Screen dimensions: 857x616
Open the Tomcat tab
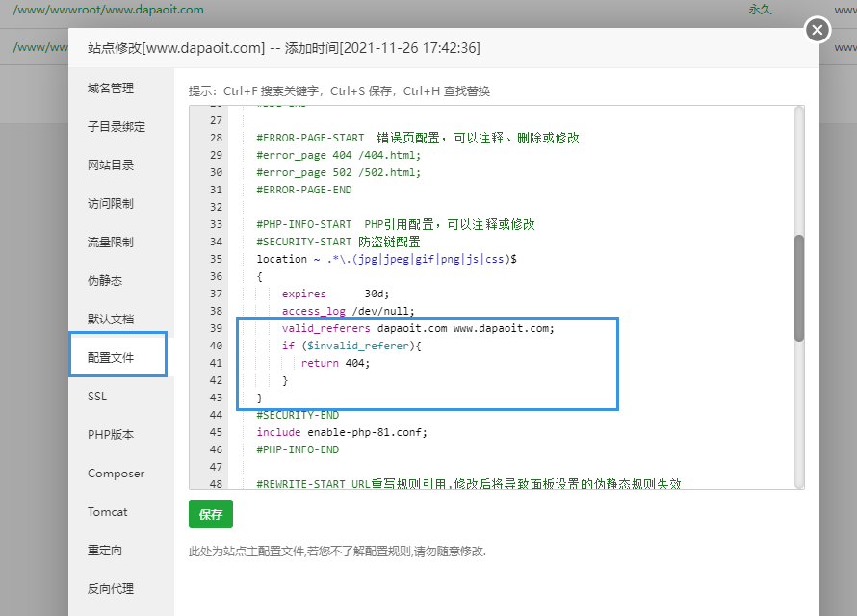tap(107, 512)
